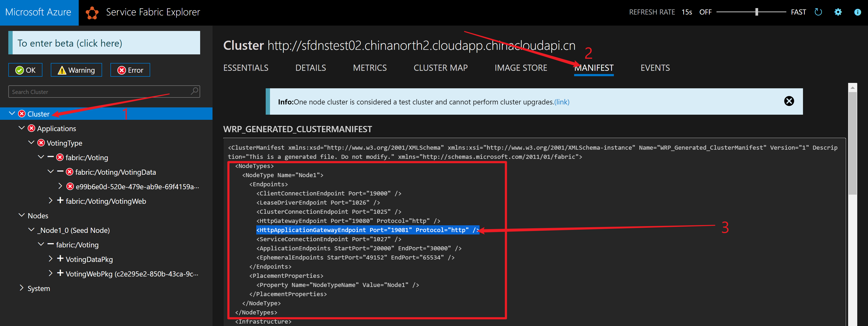The height and width of the screenshot is (326, 868).
Task: Click the refresh icon in top bar
Action: point(818,12)
